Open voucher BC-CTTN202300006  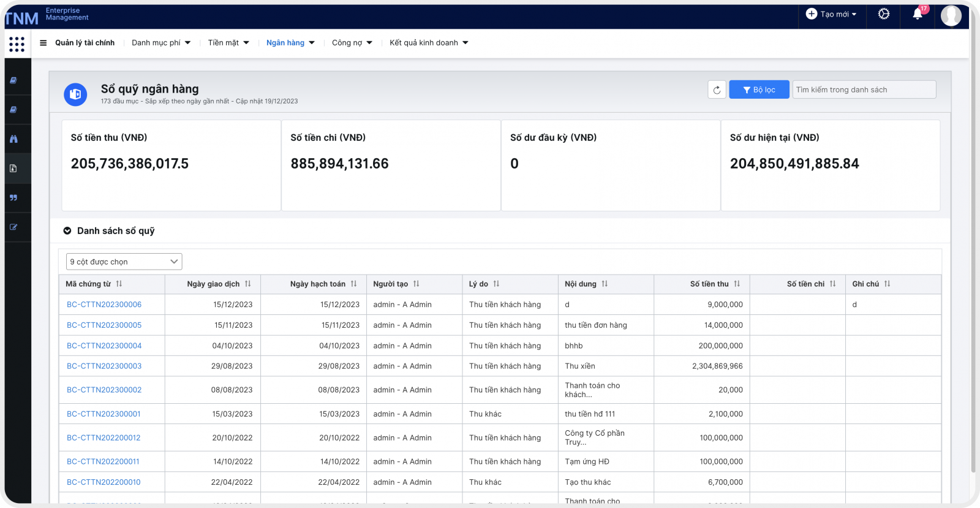pyautogui.click(x=104, y=305)
